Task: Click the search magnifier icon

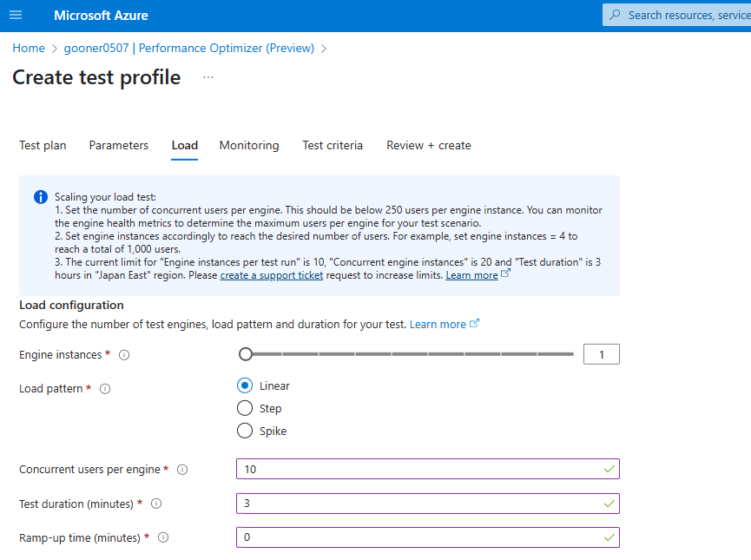Action: click(615, 15)
